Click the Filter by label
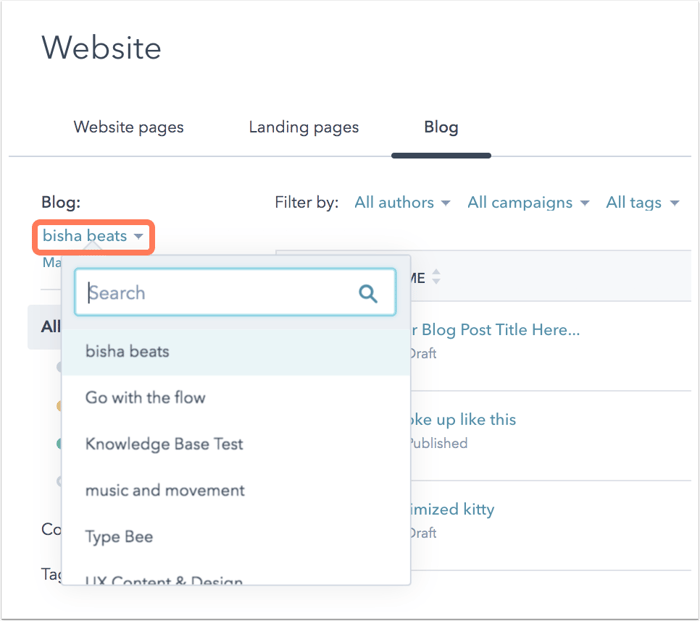The width and height of the screenshot is (700, 621). (307, 203)
